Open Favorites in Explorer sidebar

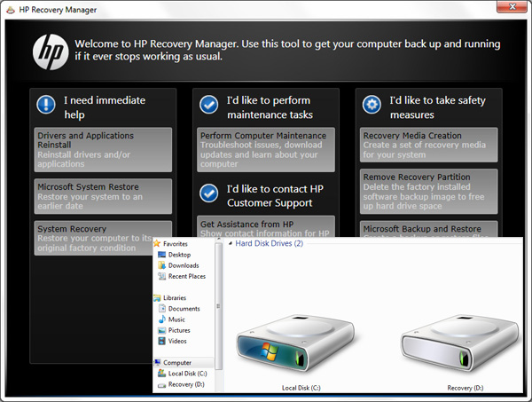pyautogui.click(x=175, y=244)
